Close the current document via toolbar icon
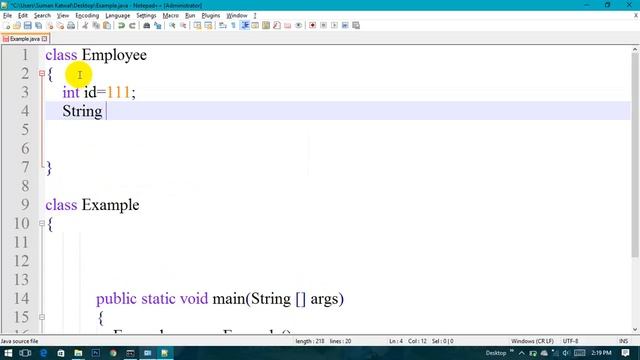This screenshot has width=640, height=360. (50, 25)
